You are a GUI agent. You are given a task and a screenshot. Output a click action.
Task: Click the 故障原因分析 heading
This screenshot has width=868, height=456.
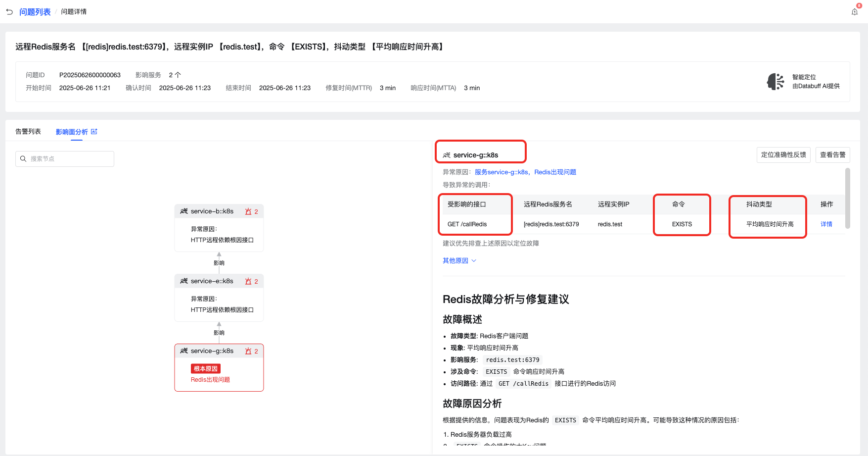tap(472, 404)
